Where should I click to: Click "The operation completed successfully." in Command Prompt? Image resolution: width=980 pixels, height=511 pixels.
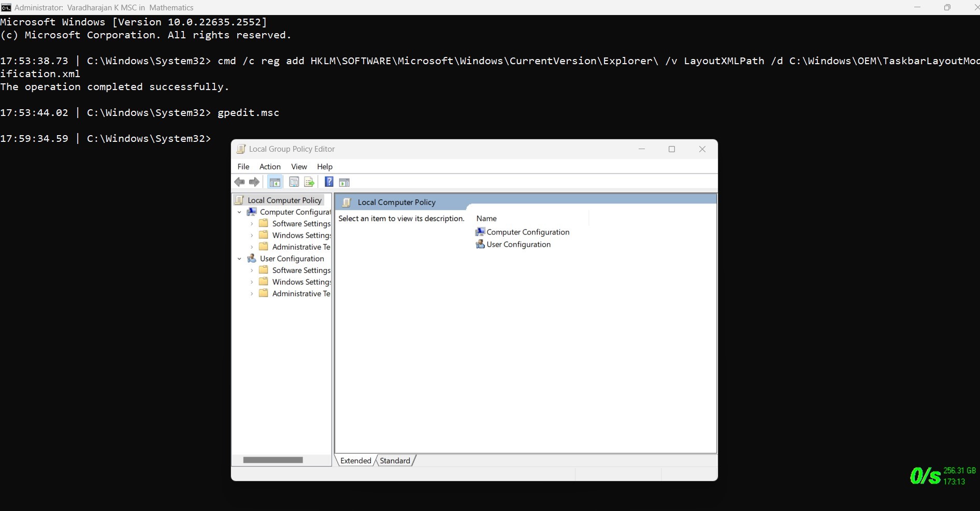[x=114, y=87]
